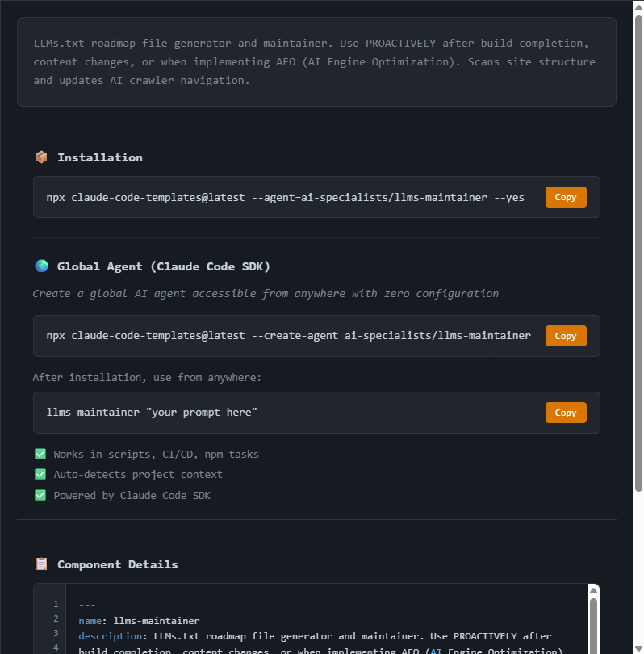Click the Component Details heading
This screenshot has height=654, width=644.
point(118,564)
